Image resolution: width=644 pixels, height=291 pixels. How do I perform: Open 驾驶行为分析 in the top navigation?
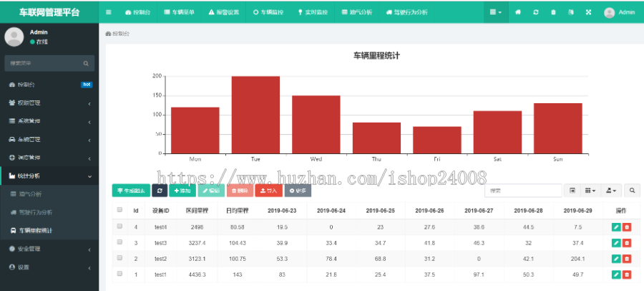(x=406, y=12)
